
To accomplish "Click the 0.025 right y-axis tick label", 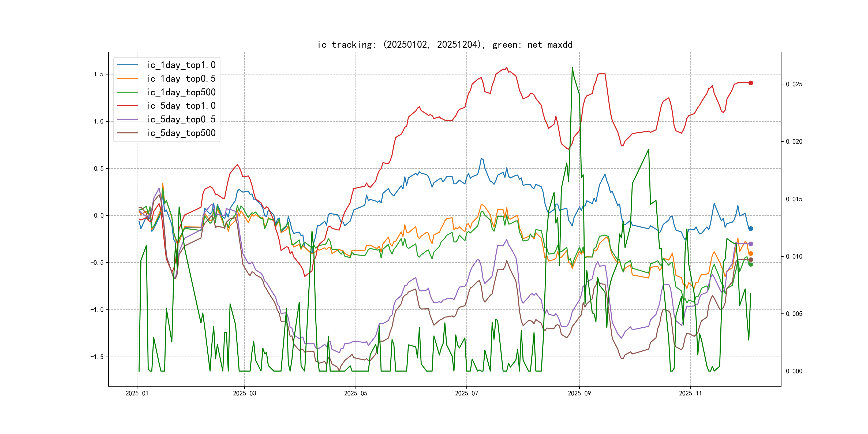I will coord(794,84).
